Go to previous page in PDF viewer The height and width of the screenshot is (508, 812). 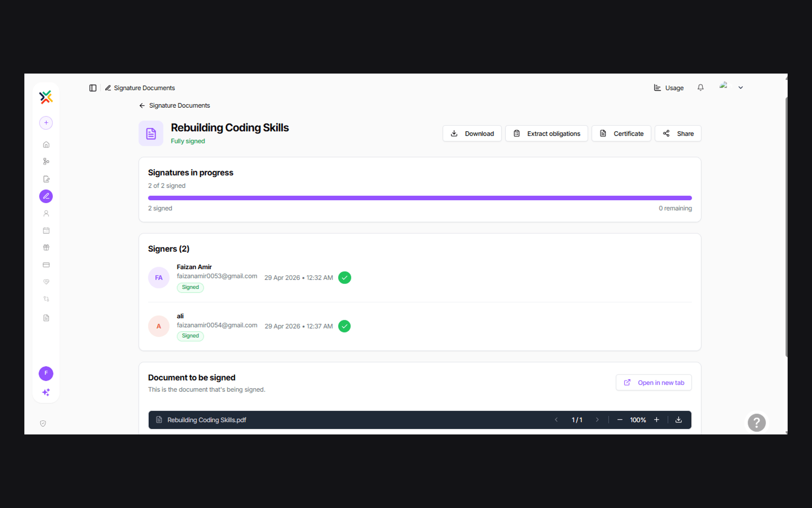coord(556,420)
